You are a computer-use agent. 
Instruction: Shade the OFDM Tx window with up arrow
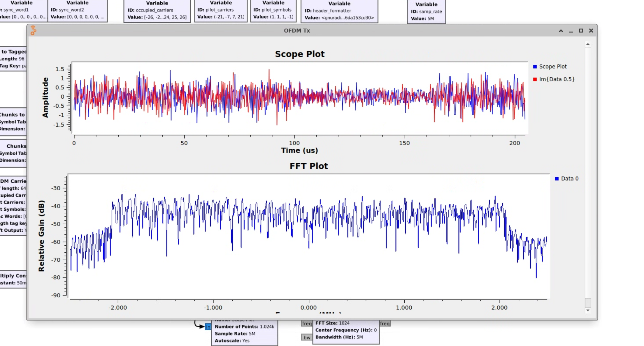tap(561, 31)
